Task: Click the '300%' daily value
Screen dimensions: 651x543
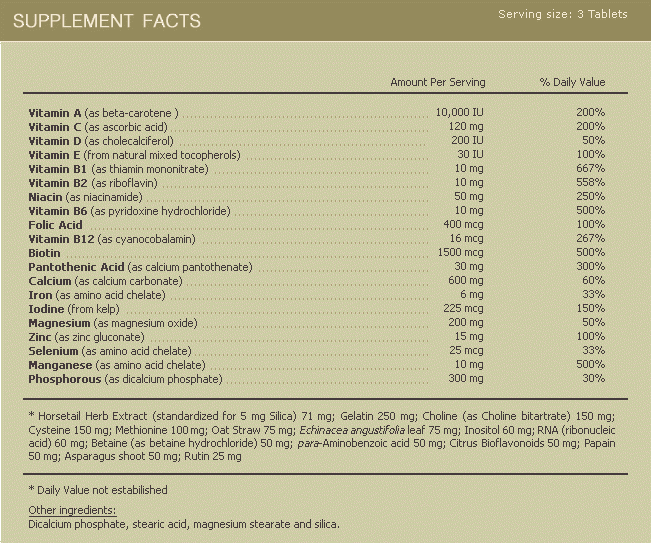Action: [590, 267]
